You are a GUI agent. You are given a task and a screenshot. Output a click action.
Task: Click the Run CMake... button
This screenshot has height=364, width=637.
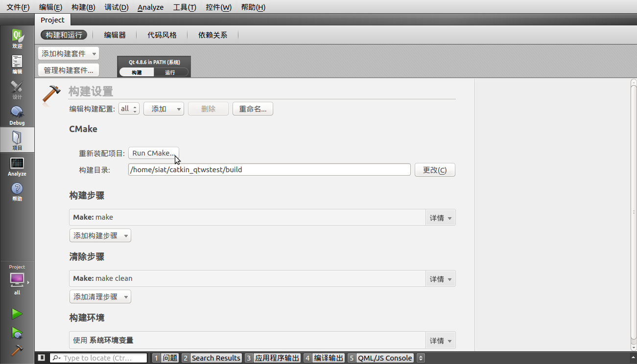[154, 153]
